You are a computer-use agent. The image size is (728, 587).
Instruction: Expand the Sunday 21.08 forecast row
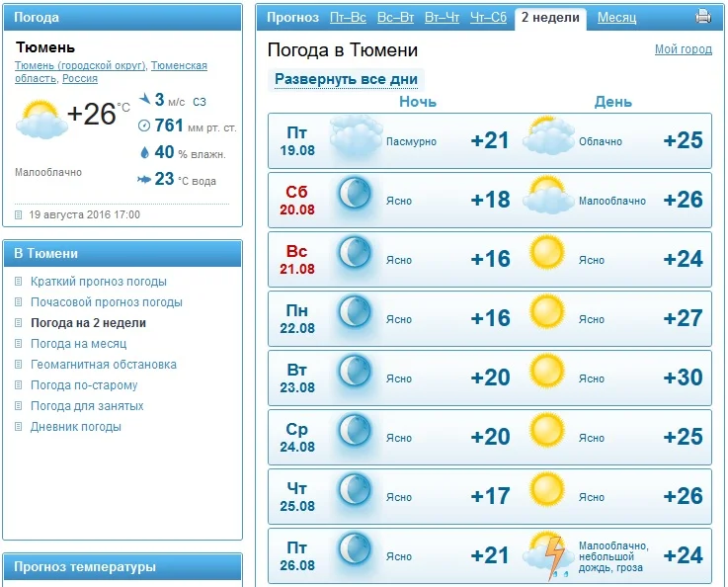pyautogui.click(x=489, y=259)
